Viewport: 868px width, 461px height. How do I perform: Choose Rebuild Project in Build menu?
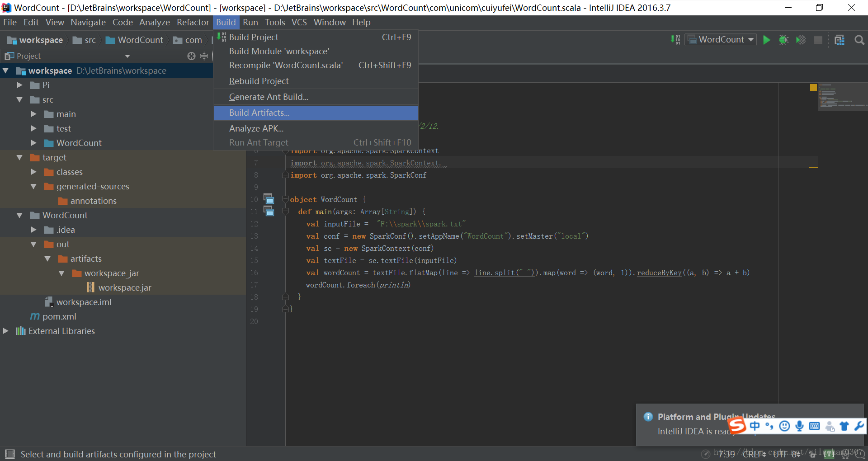click(x=316, y=81)
